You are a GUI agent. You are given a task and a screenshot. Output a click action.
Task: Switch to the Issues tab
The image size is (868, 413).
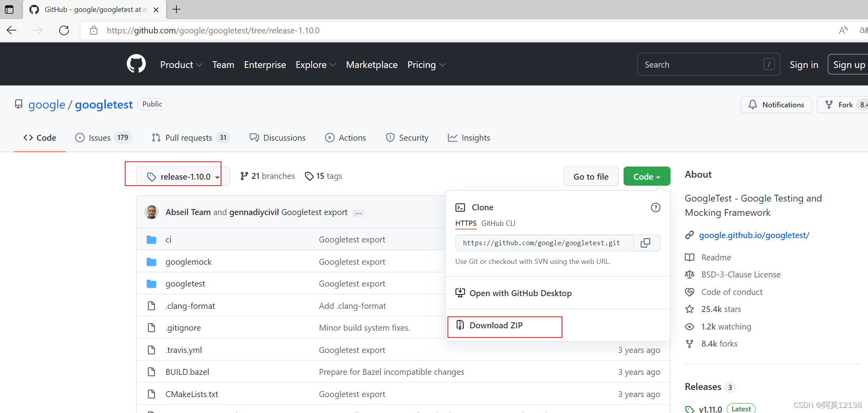(103, 138)
